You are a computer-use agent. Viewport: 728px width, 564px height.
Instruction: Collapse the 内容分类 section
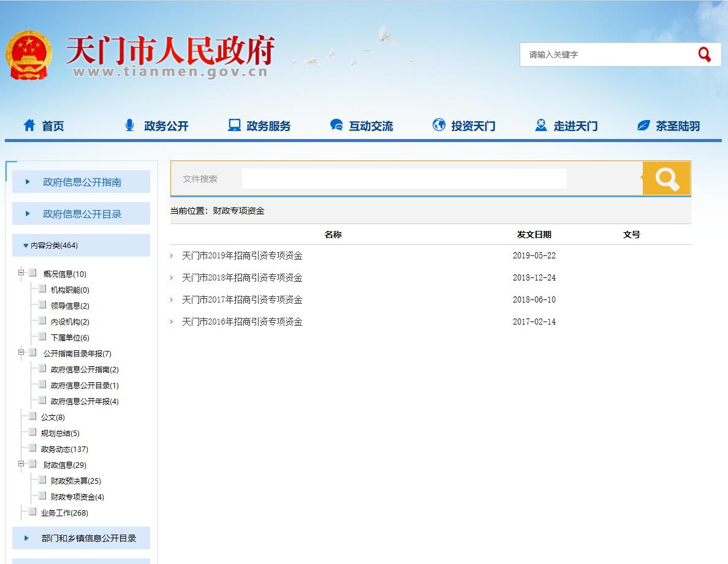(26, 246)
